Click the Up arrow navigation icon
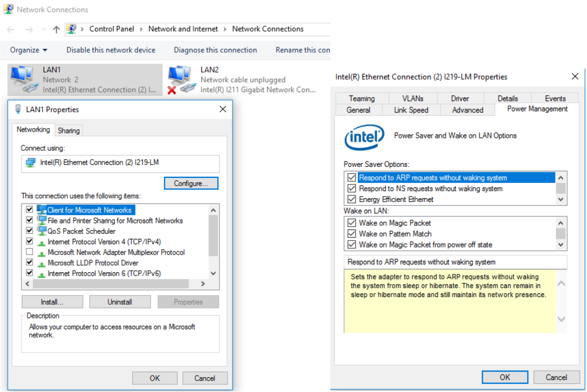The width and height of the screenshot is (587, 392). pyautogui.click(x=56, y=29)
